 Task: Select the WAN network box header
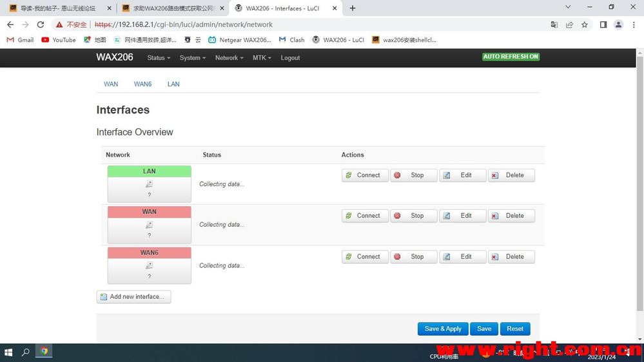150,212
